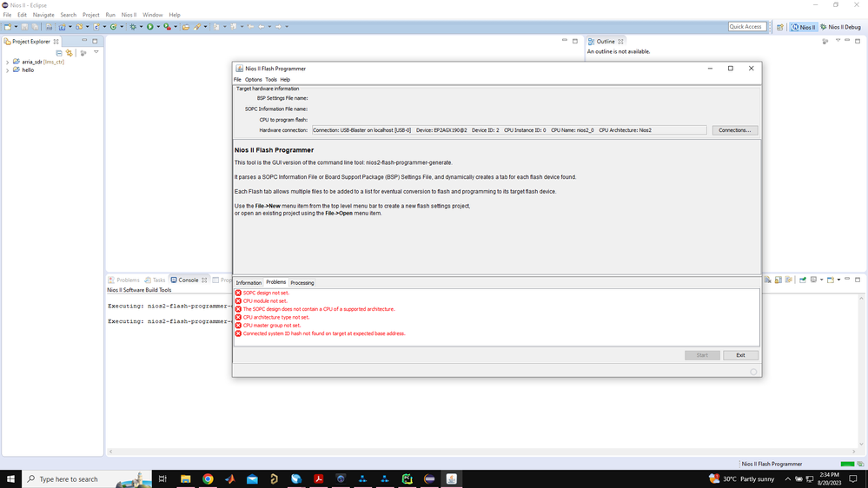
Task: Open Flash Programmer File menu
Action: (237, 80)
